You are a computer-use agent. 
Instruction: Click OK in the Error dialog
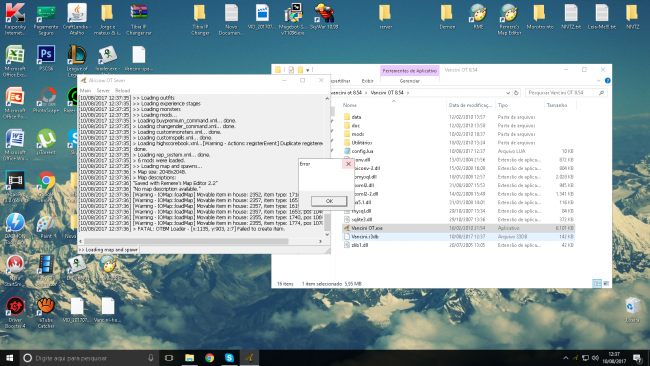pos(329,201)
